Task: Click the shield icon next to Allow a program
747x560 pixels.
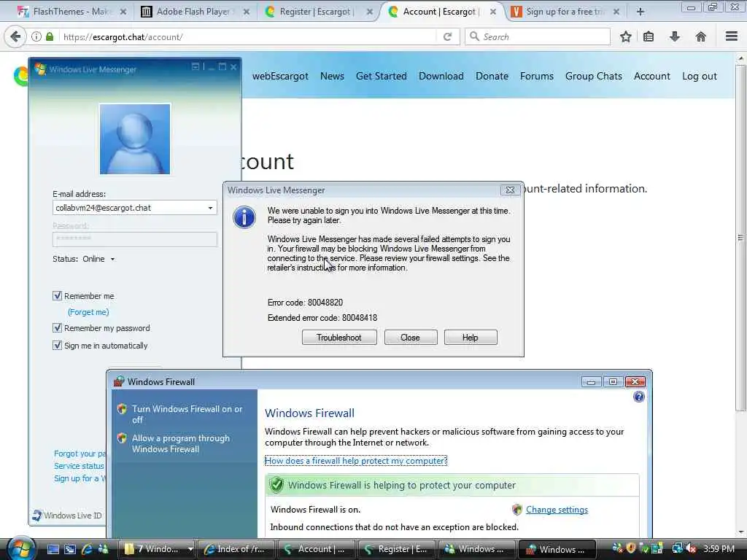Action: pos(122,438)
